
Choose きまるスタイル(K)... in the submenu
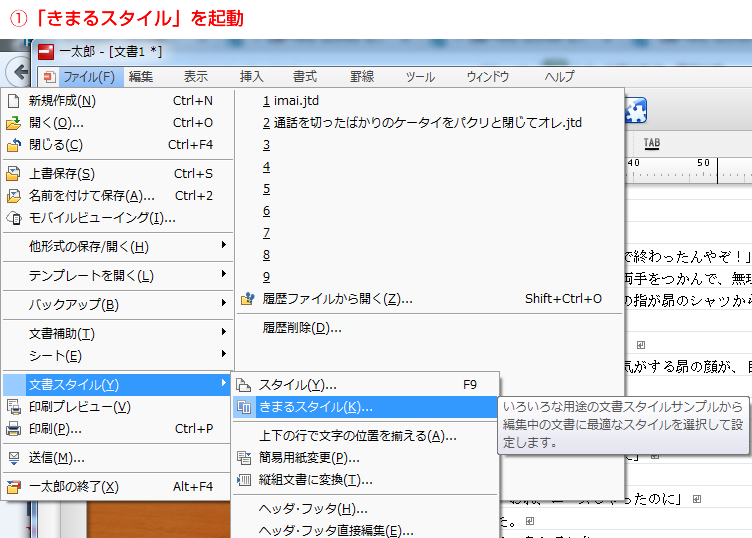tap(365, 407)
